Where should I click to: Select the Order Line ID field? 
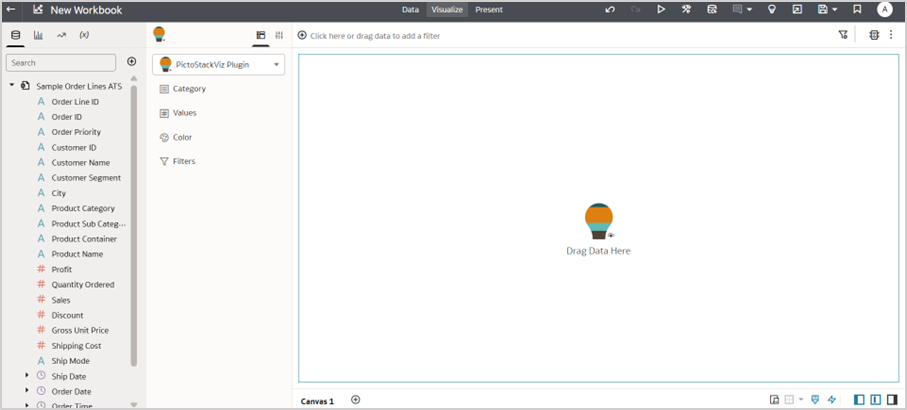pos(75,102)
